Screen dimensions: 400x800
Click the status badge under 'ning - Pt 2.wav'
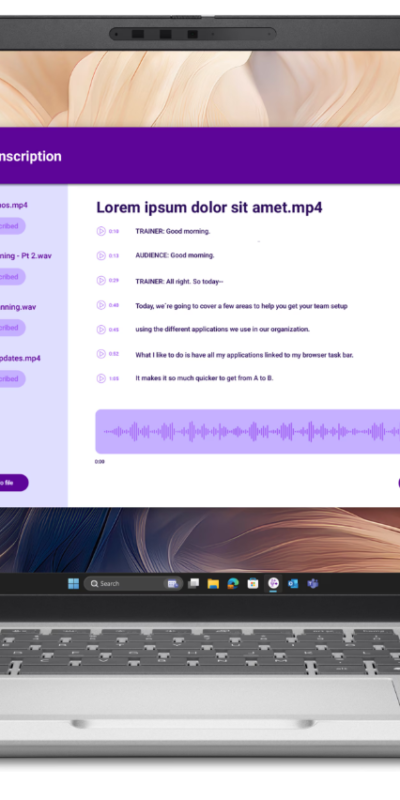(12, 277)
